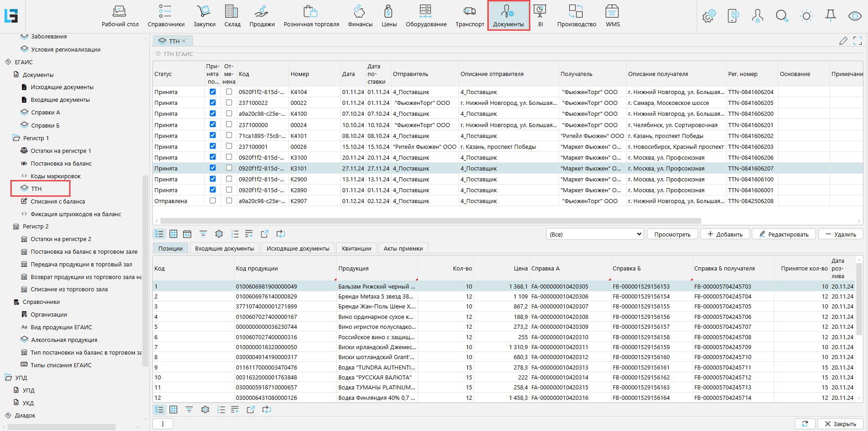Toggle Отменена checkbox for row K3101
This screenshot has height=431, width=868.
229,168
